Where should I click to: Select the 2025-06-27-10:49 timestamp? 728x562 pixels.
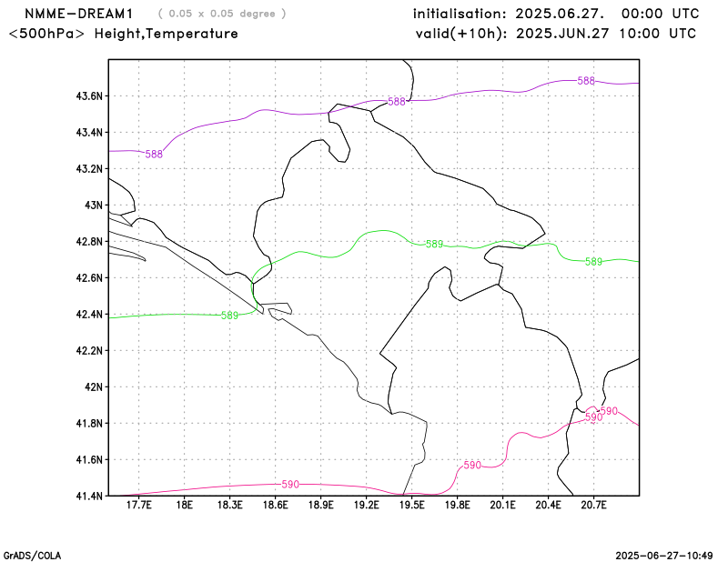tap(664, 556)
